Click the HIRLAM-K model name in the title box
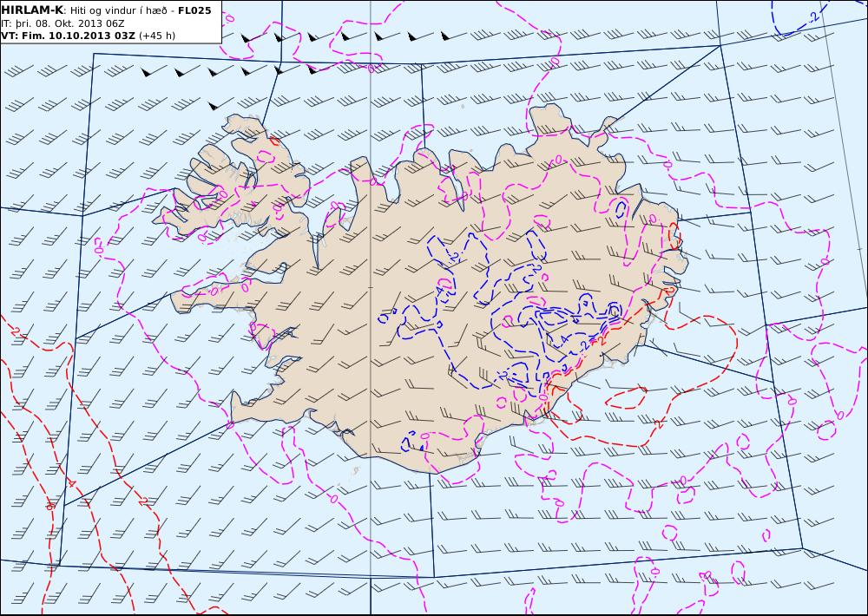The width and height of the screenshot is (868, 616). (x=32, y=10)
